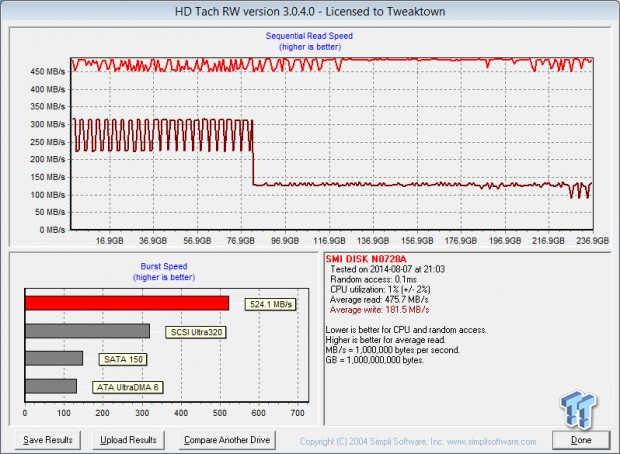Viewport: 620px width, 454px height.
Task: Open Compare Another Drive
Action: point(227,440)
